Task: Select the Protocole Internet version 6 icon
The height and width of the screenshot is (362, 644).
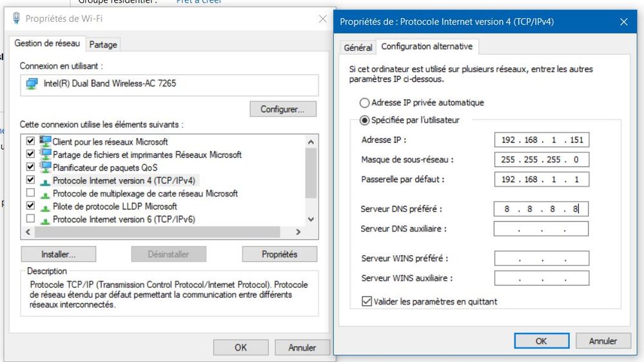Action: [x=45, y=219]
